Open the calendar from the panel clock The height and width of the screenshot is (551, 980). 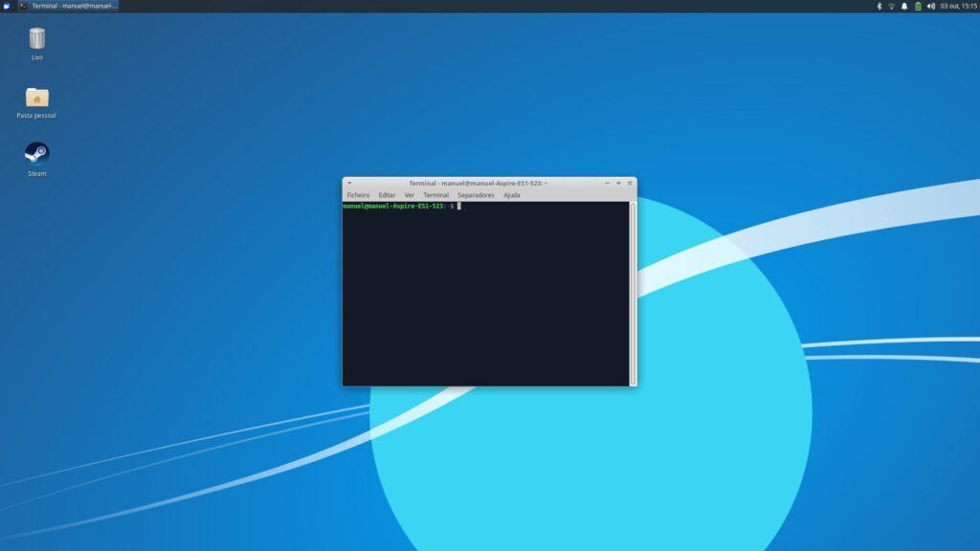click(x=958, y=6)
